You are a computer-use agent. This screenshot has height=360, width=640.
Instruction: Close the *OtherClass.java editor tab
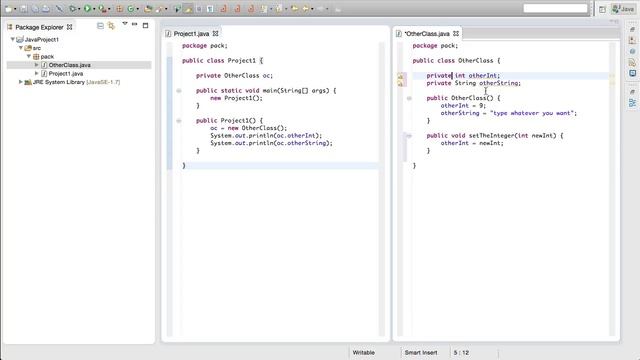[x=456, y=33]
